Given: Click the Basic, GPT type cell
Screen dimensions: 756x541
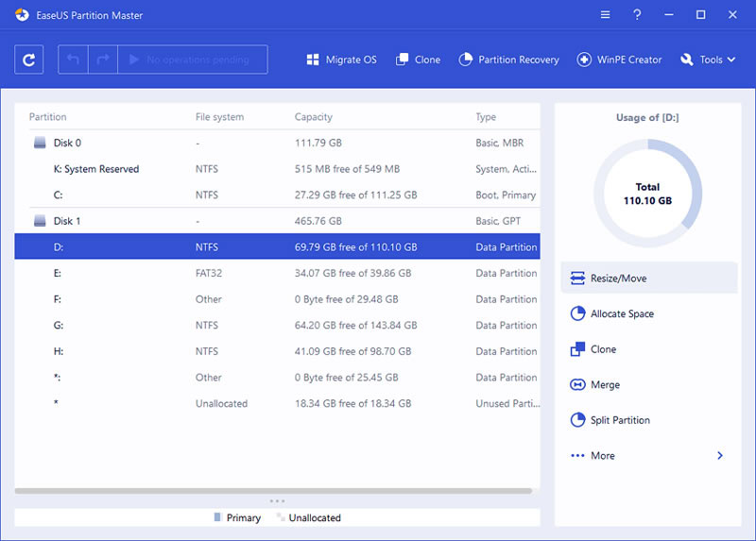Looking at the screenshot, I should pyautogui.click(x=498, y=221).
